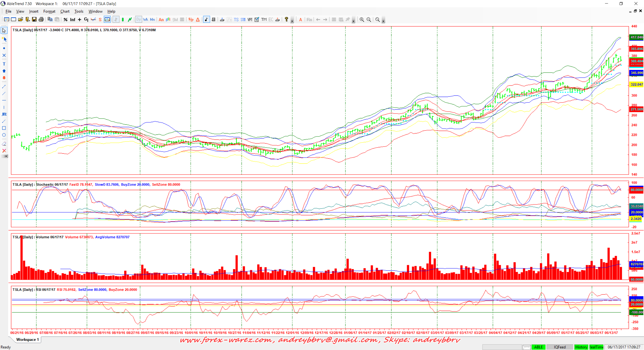
Task: Select the rectangle drawing tool
Action: [x=4, y=128]
